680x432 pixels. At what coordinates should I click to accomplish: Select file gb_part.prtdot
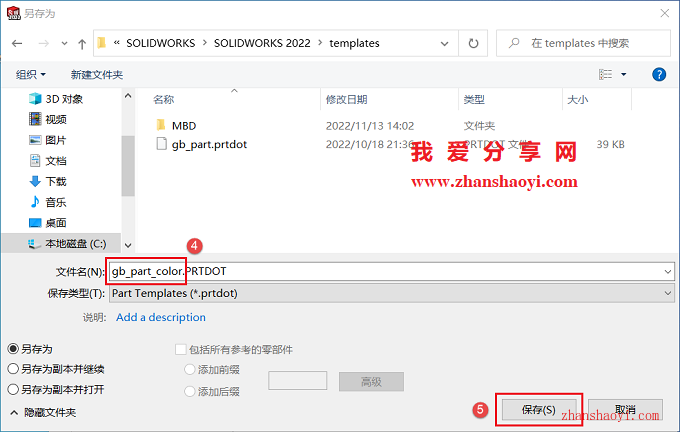(x=209, y=144)
